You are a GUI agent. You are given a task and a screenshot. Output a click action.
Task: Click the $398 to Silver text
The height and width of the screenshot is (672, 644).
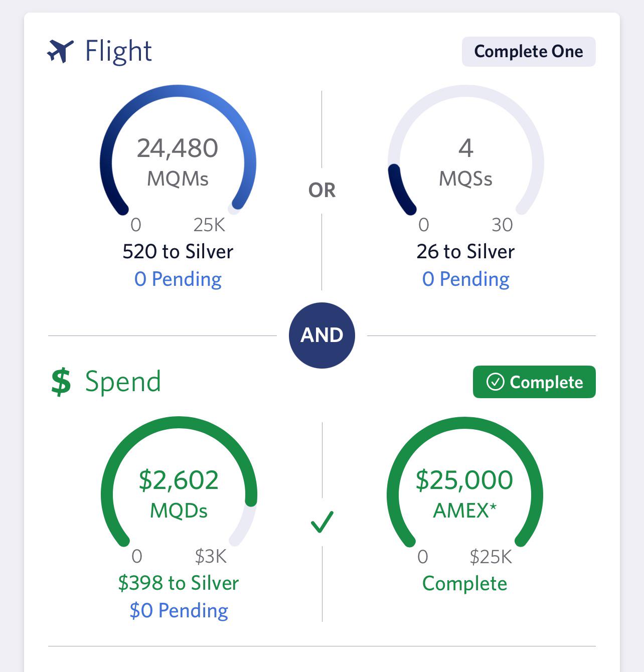click(x=178, y=582)
